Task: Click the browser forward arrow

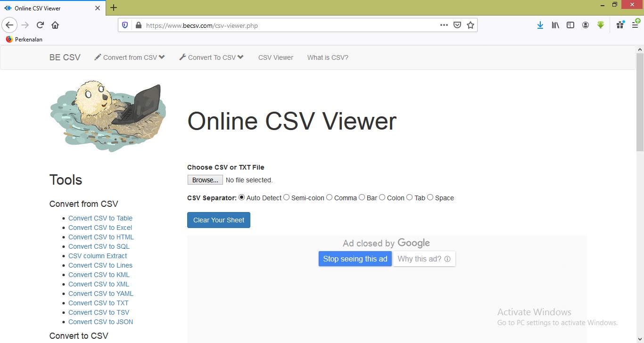Action: (25, 25)
